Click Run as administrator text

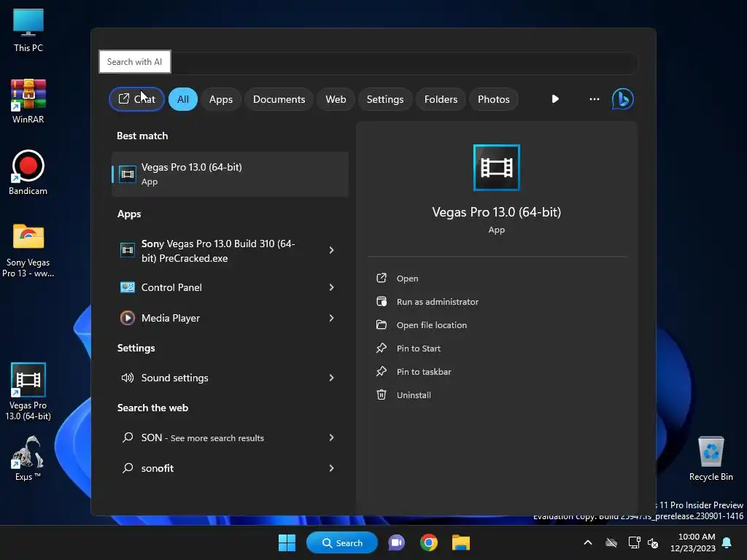point(438,302)
